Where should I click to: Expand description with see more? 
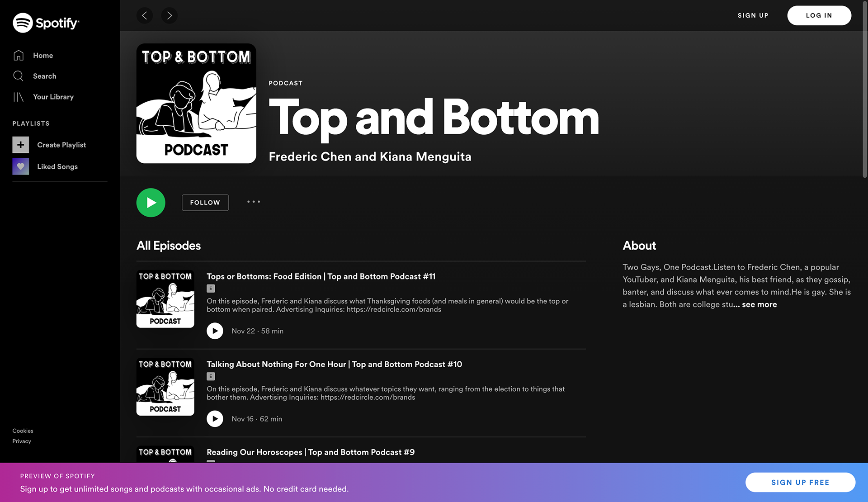759,304
